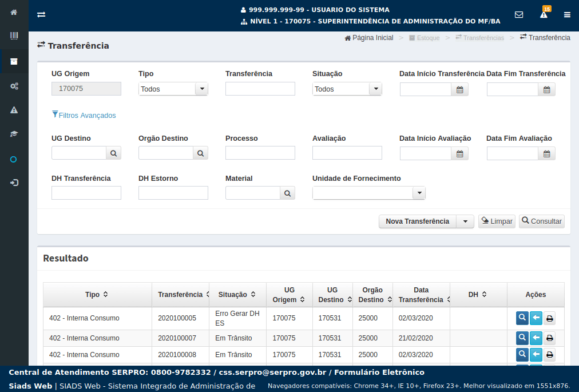579x392 pixels.
Task: Go to Transferências breadcrumb
Action: click(x=479, y=38)
